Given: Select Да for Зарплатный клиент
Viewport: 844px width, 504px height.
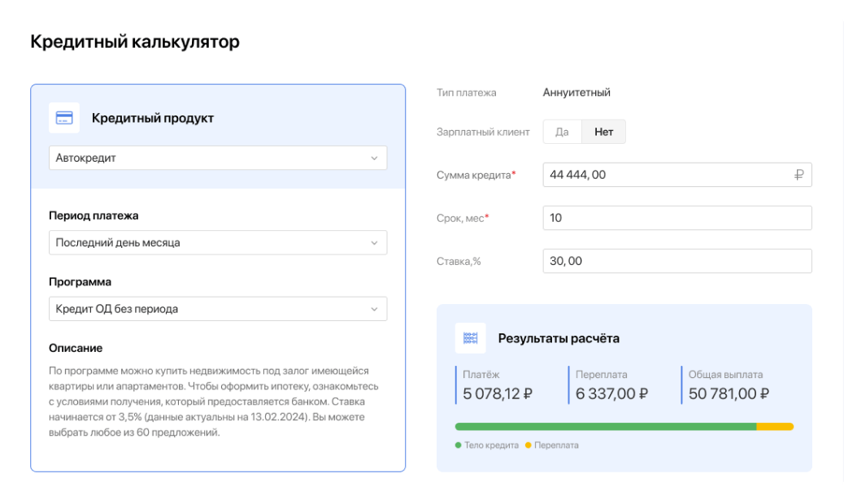Looking at the screenshot, I should [562, 132].
